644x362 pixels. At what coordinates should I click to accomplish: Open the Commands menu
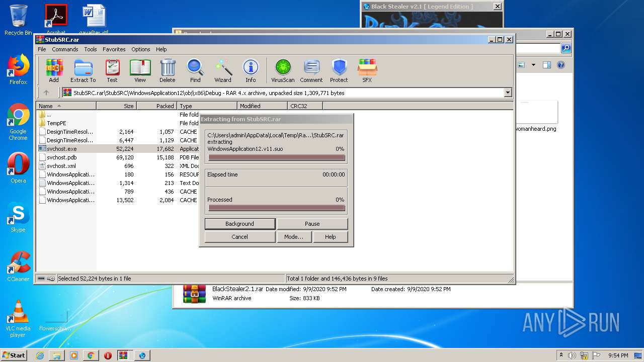point(65,49)
